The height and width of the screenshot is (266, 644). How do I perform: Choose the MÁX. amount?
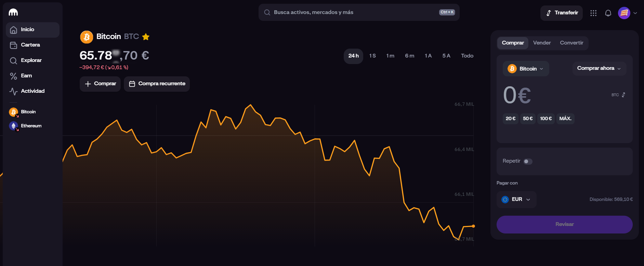click(565, 118)
